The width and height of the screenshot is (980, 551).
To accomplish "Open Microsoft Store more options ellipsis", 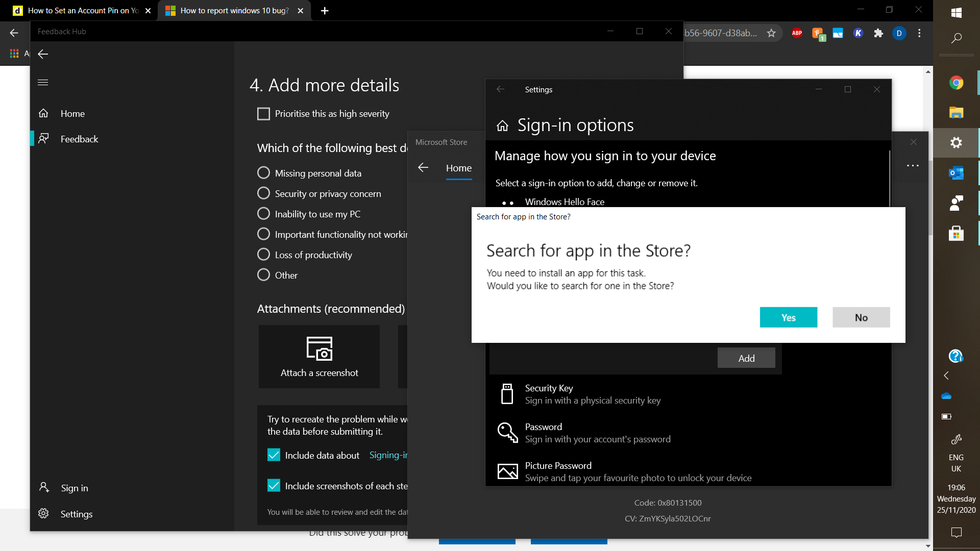I will 913,166.
